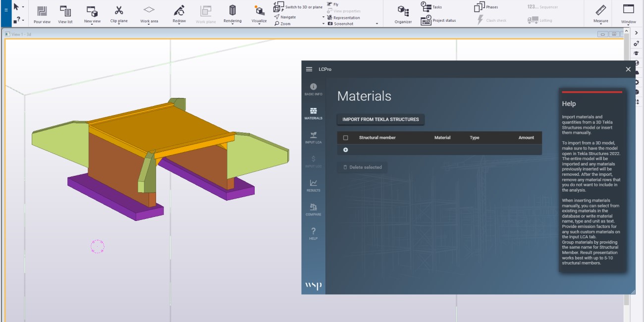644x322 pixels.
Task: Open the Project status tool
Action: pyautogui.click(x=438, y=20)
